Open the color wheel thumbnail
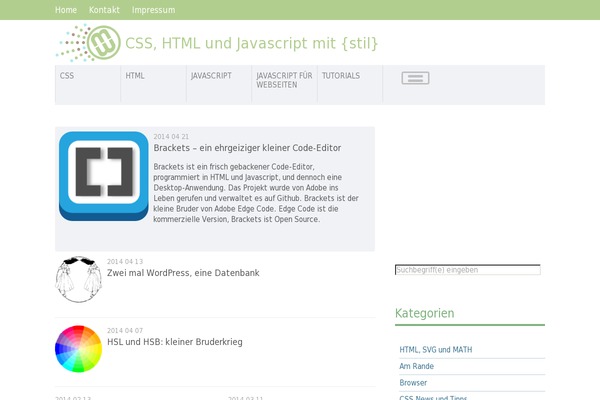Image resolution: width=600 pixels, height=400 pixels. 78,349
